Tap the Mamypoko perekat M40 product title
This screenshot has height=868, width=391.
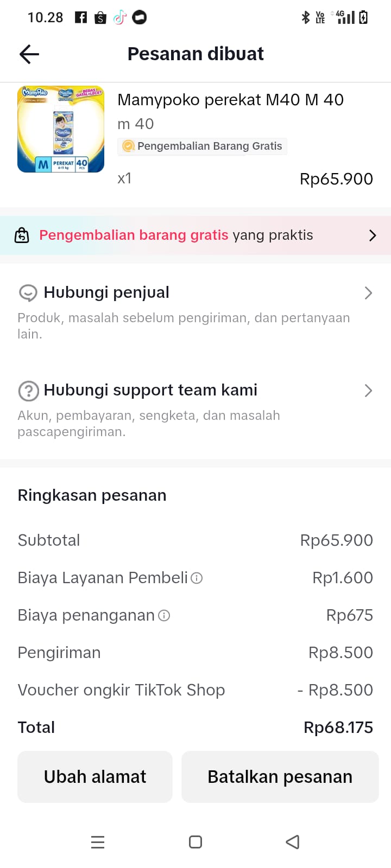click(x=230, y=100)
